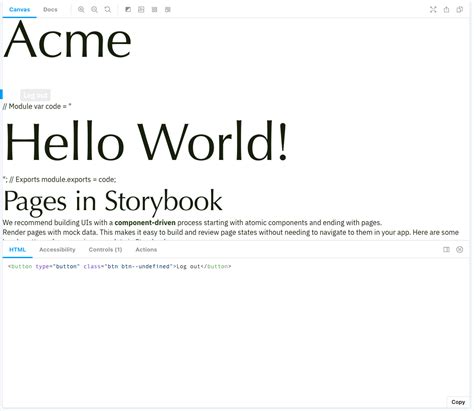Click the Log out button in the preview
Viewport: 474px width, 411px height.
(x=35, y=95)
